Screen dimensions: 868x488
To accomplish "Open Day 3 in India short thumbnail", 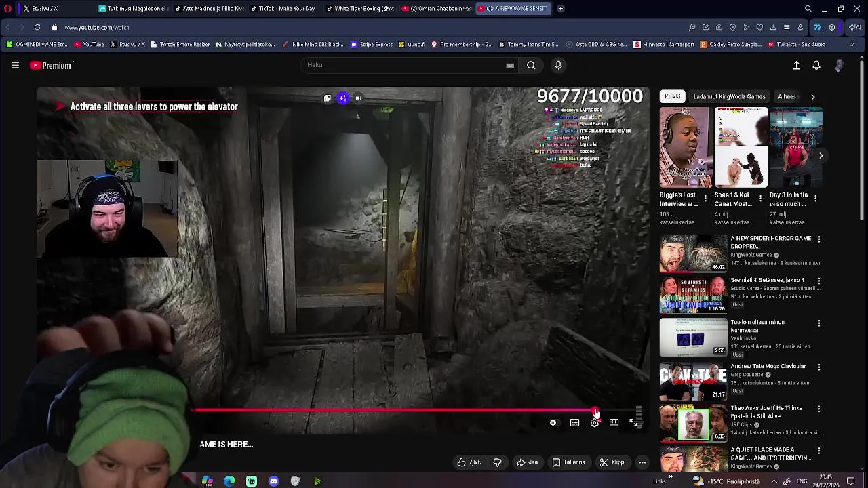I will (796, 147).
